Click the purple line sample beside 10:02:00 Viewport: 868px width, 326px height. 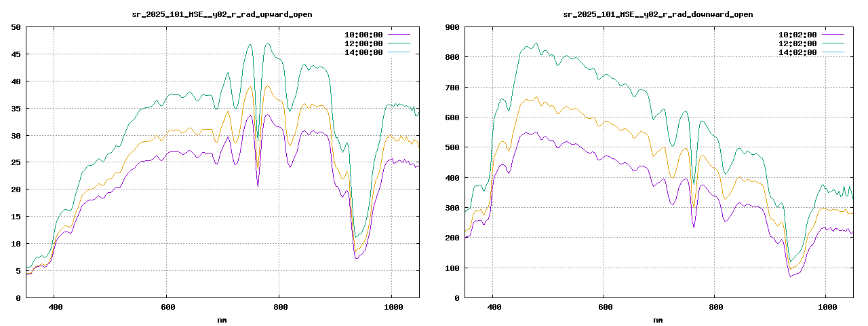(833, 34)
